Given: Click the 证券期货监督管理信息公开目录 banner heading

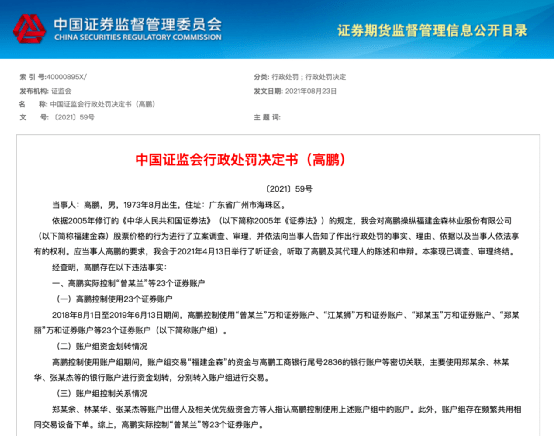Looking at the screenshot, I should [x=432, y=30].
